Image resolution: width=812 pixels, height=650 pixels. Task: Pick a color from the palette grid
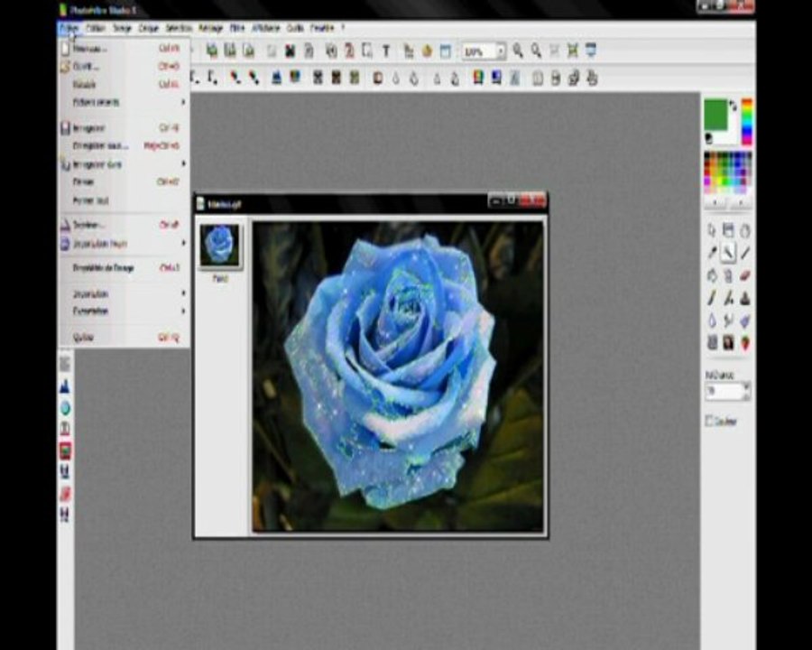pyautogui.click(x=727, y=173)
